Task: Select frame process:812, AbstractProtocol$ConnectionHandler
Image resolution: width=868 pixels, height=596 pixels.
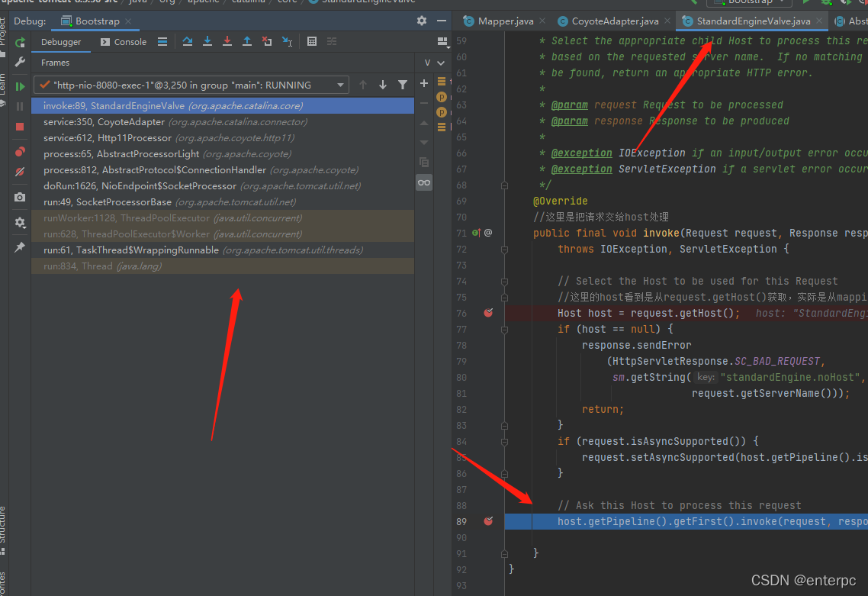Action: [x=223, y=170]
